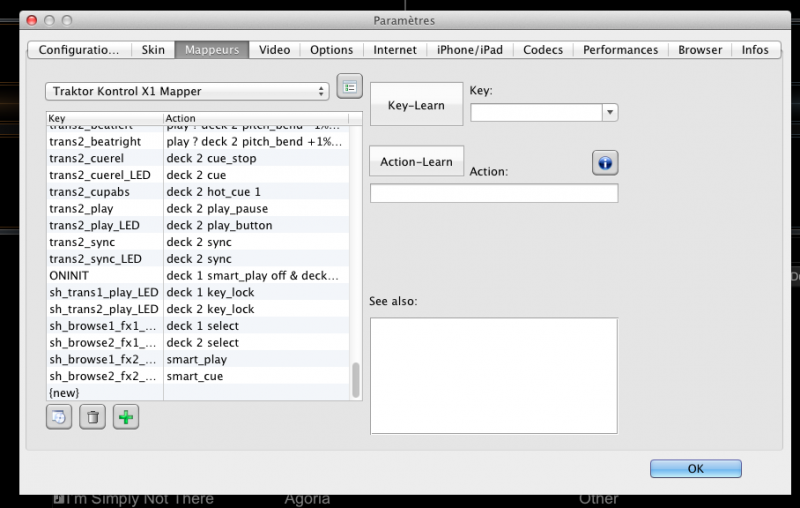Close the Paramètres window with red button
The width and height of the screenshot is (800, 508).
tap(32, 20)
